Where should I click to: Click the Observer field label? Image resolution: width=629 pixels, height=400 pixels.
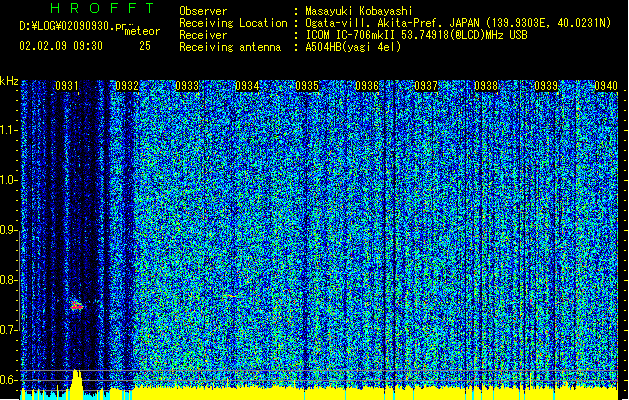pos(203,11)
